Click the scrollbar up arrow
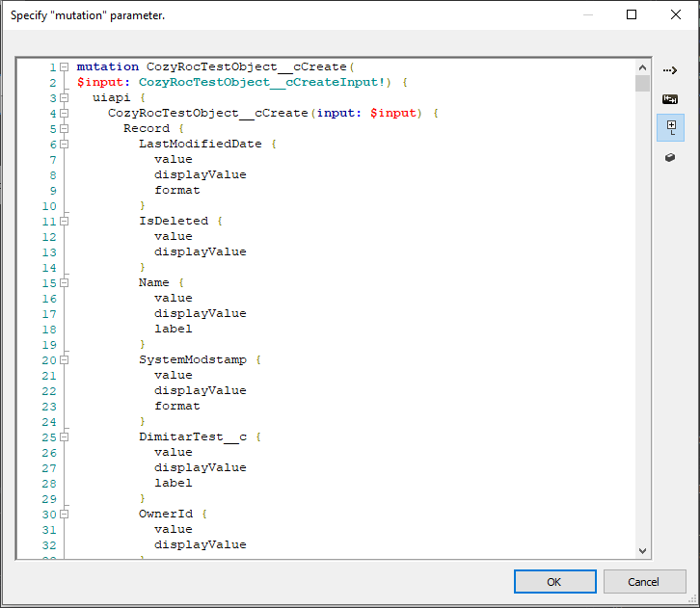 643,67
